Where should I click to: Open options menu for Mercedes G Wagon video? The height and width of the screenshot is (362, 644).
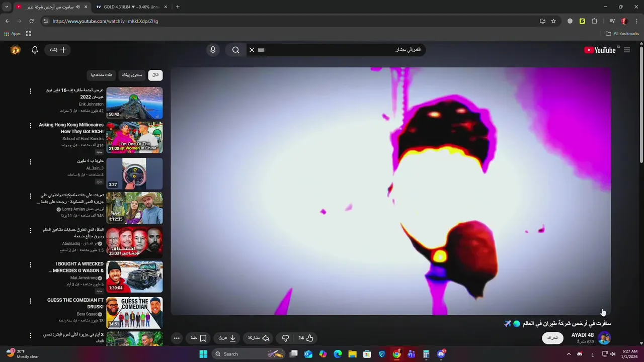pyautogui.click(x=30, y=264)
